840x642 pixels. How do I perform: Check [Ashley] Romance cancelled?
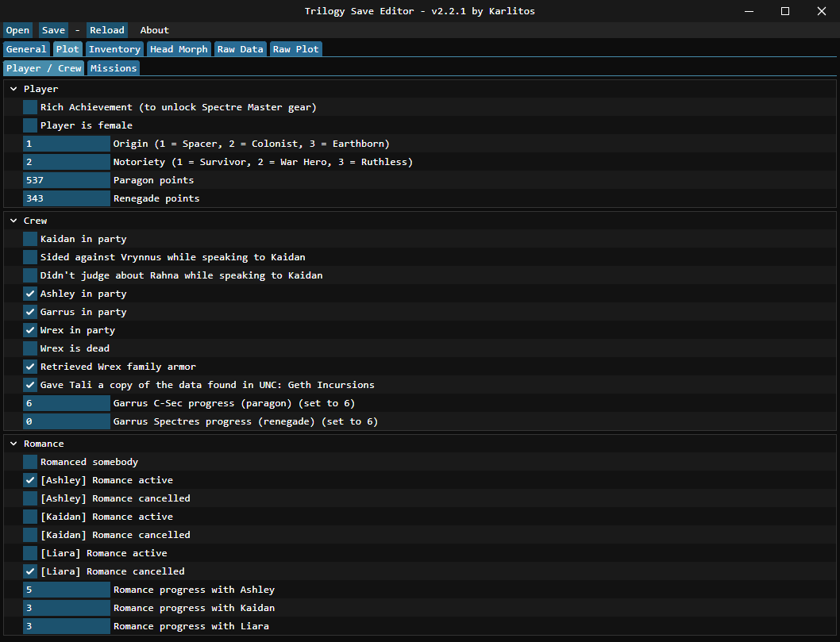pyautogui.click(x=30, y=498)
